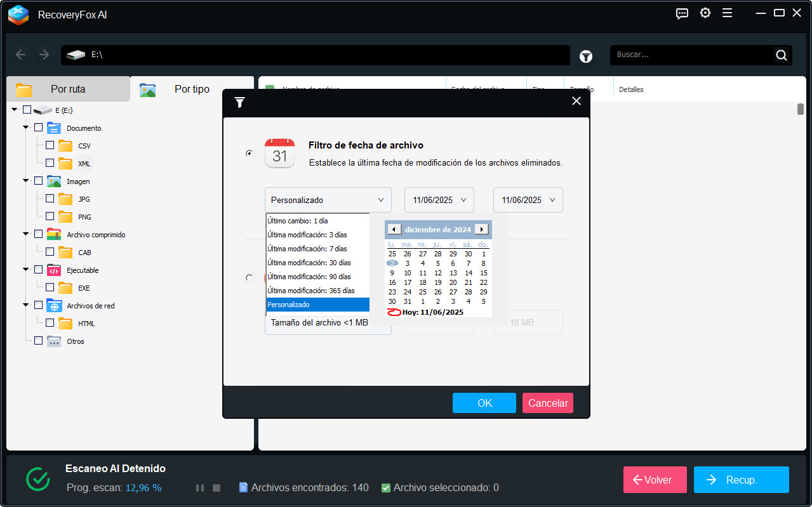812x507 pixels.
Task: Switch to the Por ruta tab
Action: (68, 89)
